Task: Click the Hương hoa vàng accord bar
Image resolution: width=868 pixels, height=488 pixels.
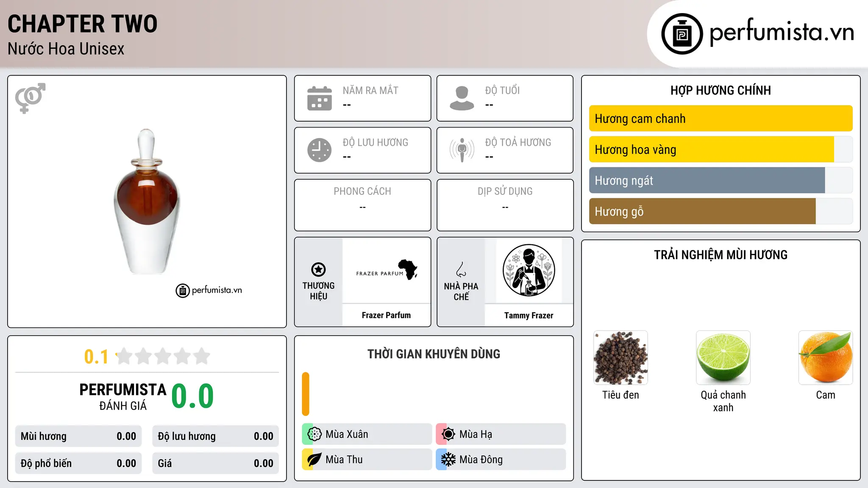Action: [x=721, y=150]
